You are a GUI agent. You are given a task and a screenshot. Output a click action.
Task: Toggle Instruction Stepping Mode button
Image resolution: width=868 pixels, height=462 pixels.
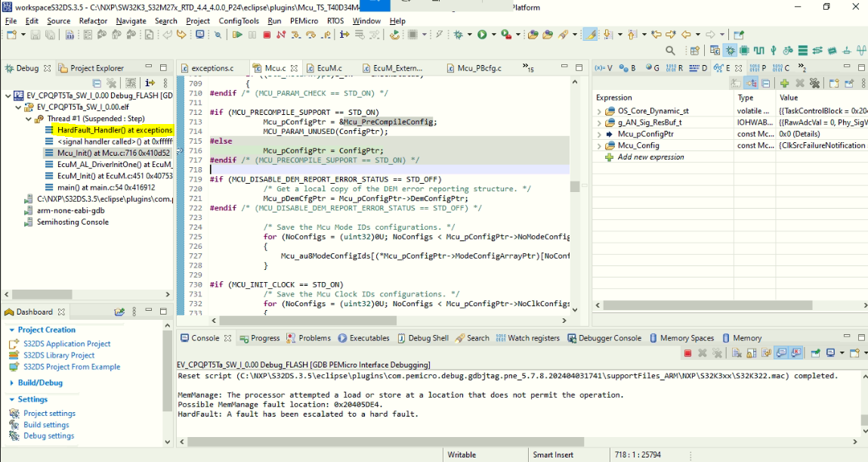click(344, 35)
